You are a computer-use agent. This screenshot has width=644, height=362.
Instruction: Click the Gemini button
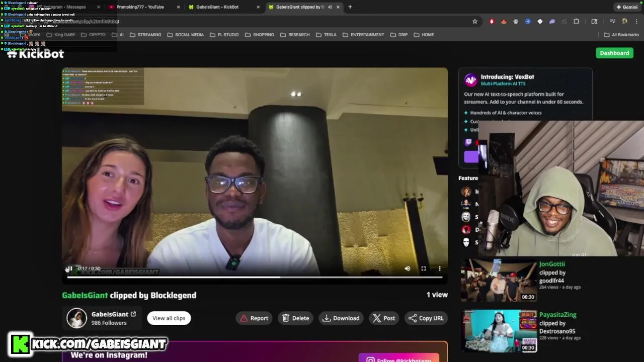pyautogui.click(x=627, y=7)
